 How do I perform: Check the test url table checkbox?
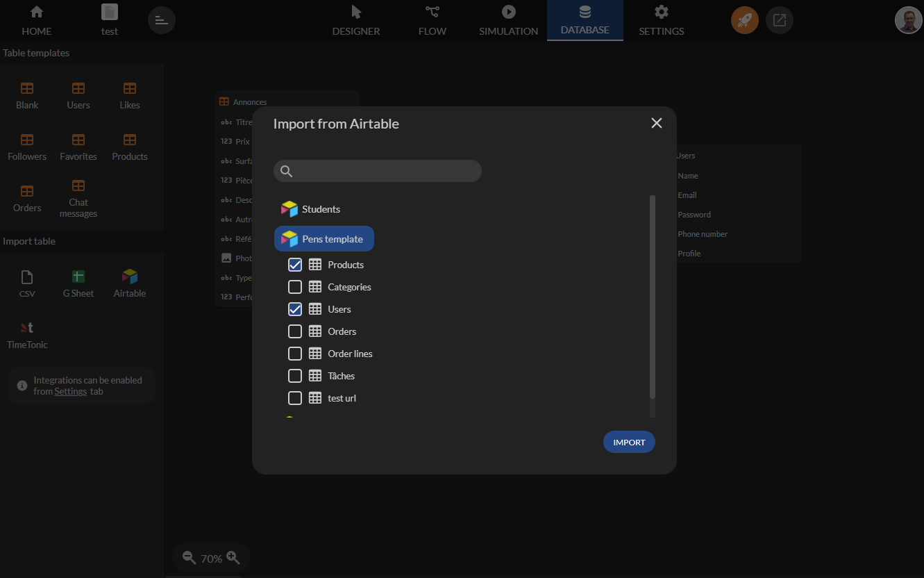(295, 398)
